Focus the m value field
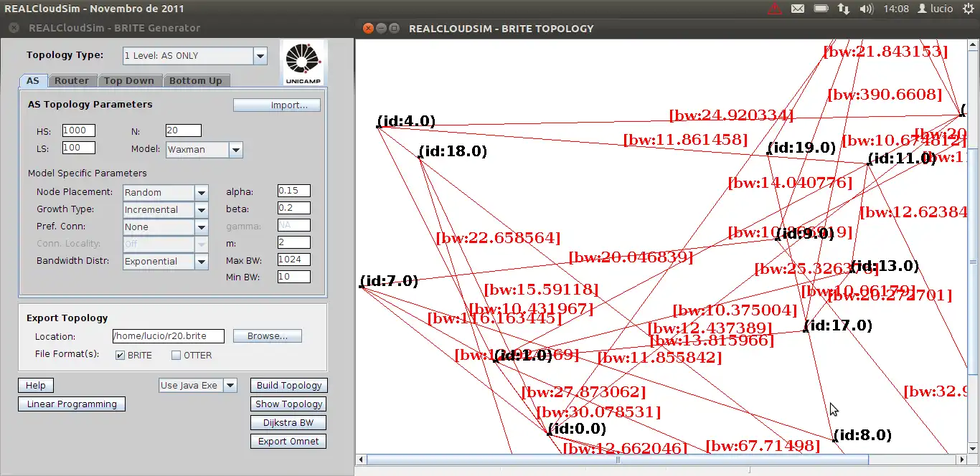This screenshot has width=980, height=476. [294, 242]
